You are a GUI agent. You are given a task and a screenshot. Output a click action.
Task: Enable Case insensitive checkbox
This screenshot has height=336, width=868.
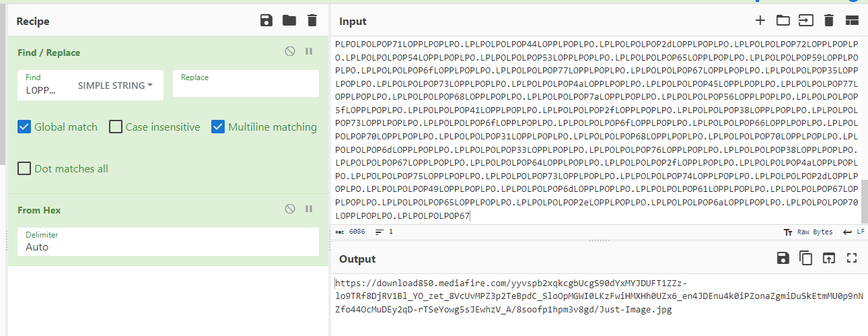pyautogui.click(x=116, y=127)
